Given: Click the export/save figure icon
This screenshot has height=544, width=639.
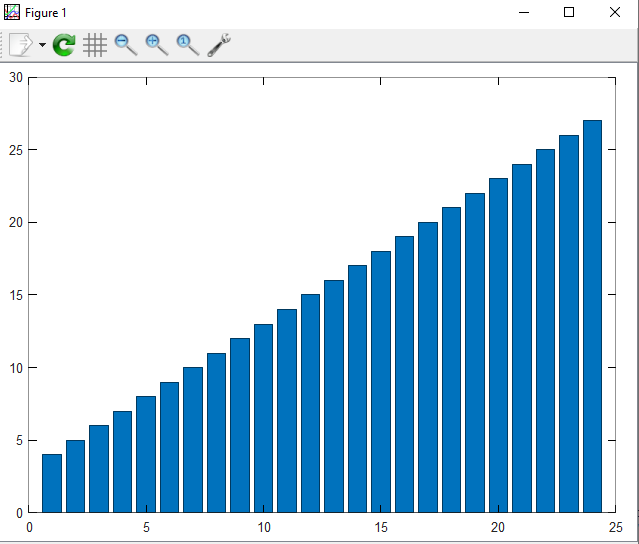Looking at the screenshot, I should click(20, 45).
